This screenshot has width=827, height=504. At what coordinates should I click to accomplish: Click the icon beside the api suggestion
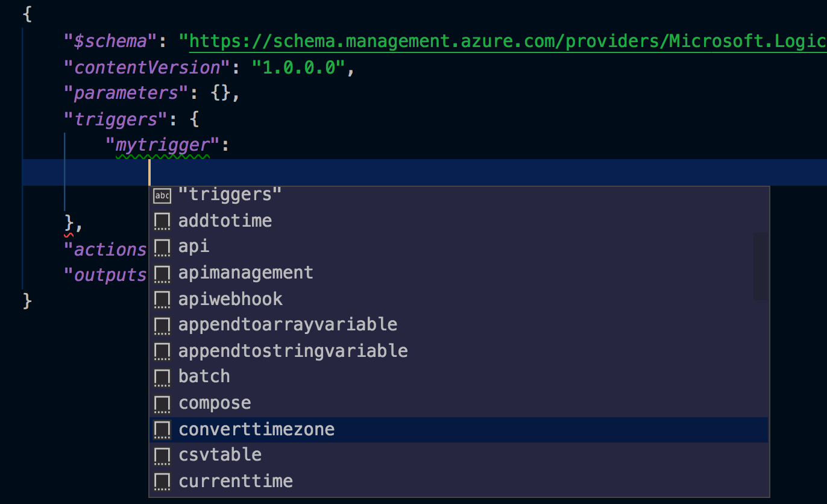(x=162, y=247)
